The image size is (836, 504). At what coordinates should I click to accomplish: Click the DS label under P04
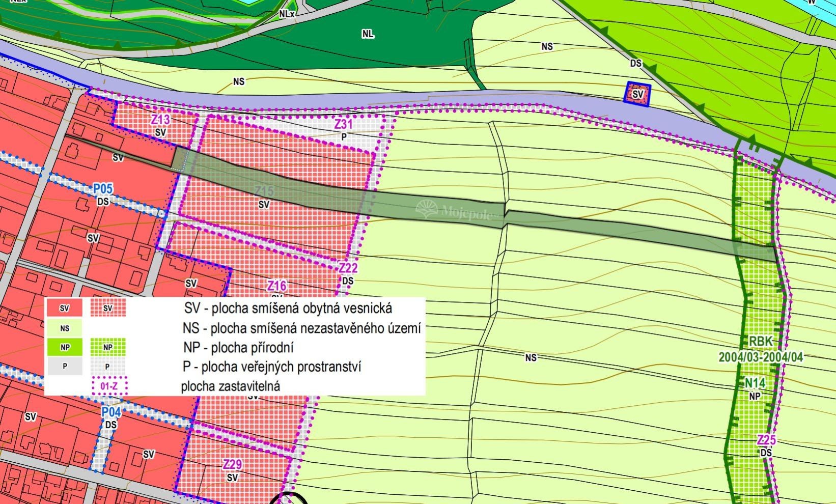111,425
